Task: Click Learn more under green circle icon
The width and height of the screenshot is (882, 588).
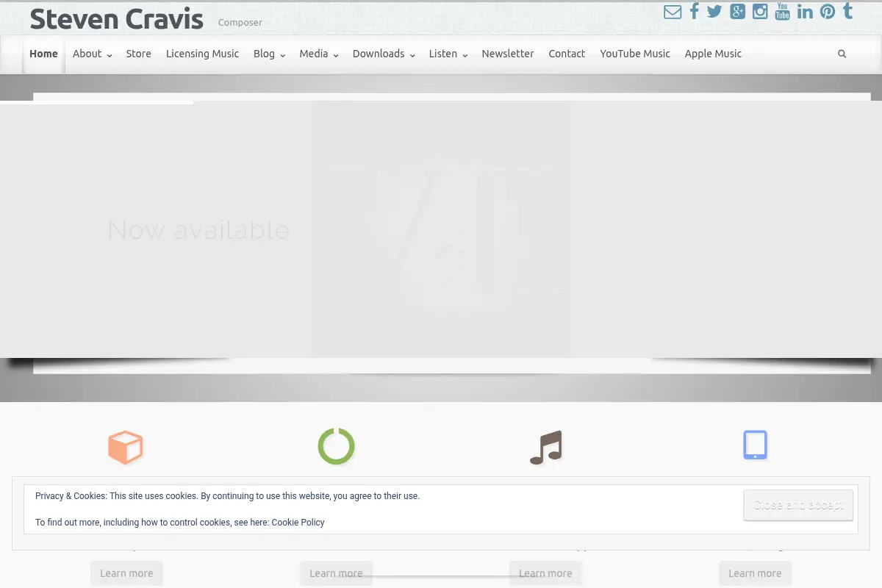Action: coord(336,573)
